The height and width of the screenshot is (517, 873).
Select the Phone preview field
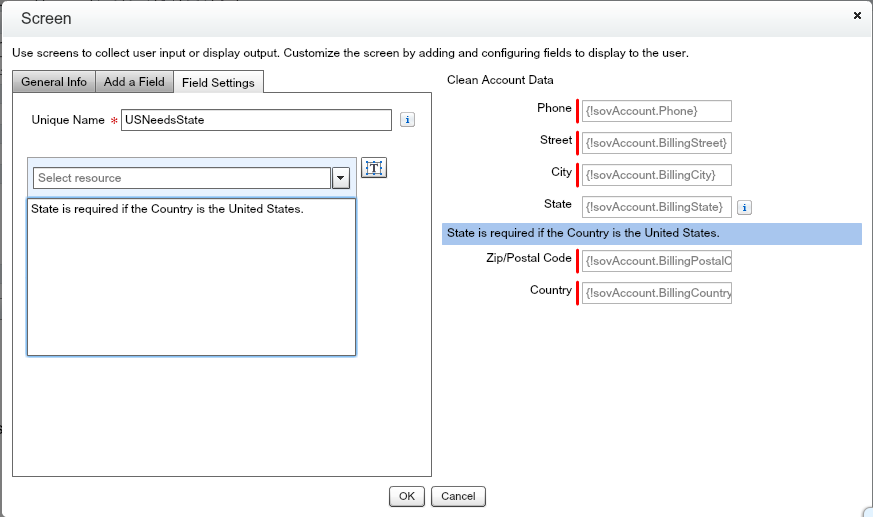(656, 111)
